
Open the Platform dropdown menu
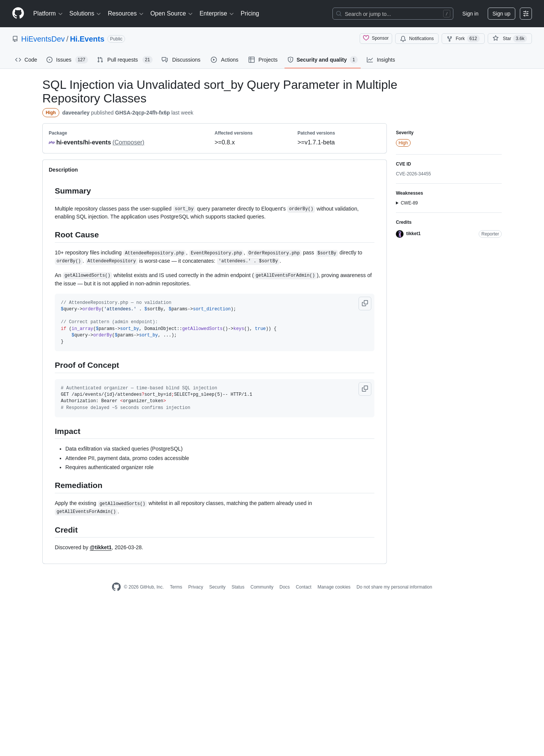tap(48, 14)
